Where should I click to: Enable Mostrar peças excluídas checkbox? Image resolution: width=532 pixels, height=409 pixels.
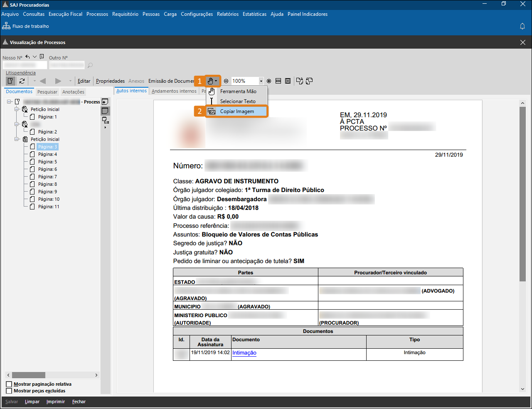coord(9,391)
